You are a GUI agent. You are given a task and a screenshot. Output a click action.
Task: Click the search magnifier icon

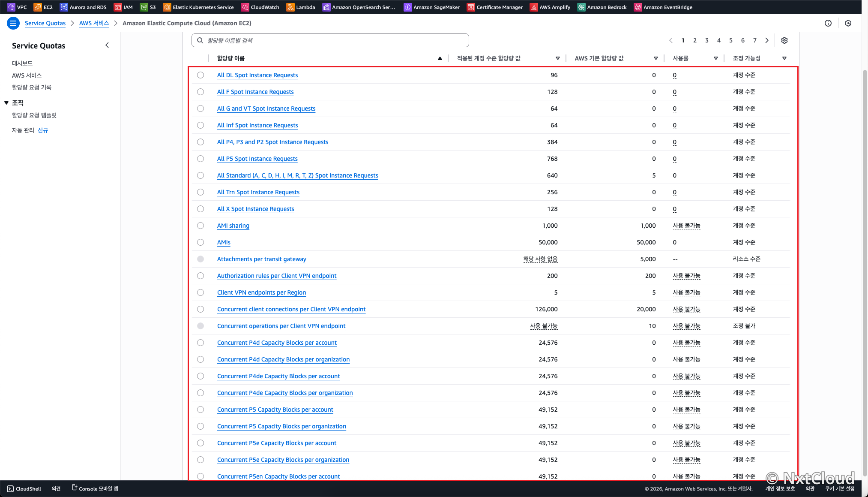click(x=200, y=40)
